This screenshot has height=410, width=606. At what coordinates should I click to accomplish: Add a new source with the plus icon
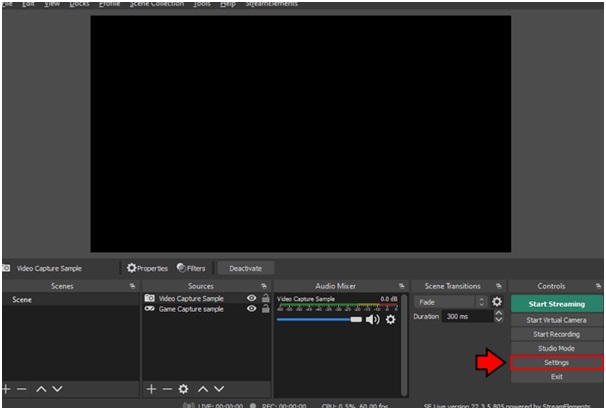point(151,388)
